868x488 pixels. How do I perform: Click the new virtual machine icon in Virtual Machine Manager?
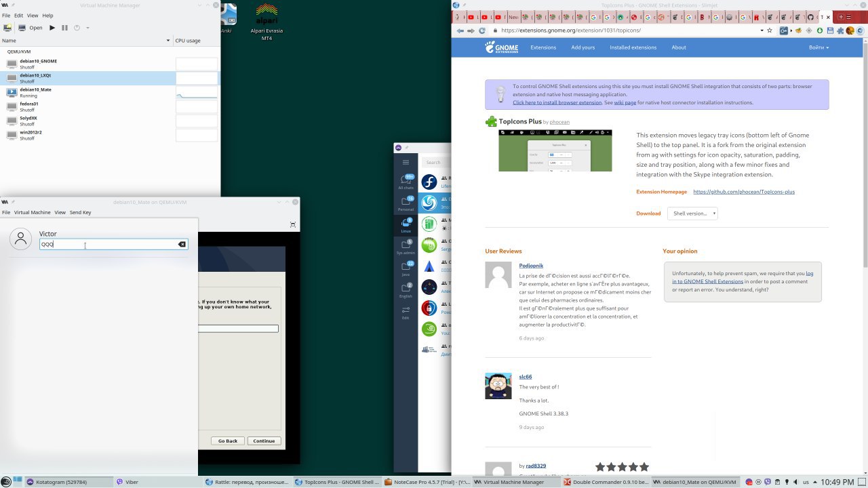pos(7,28)
